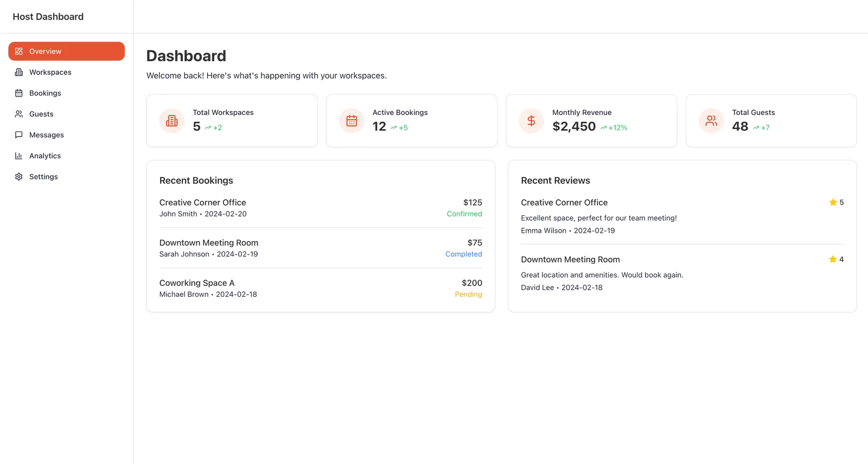Click the $75 booking amount
868x464 pixels.
tap(475, 243)
